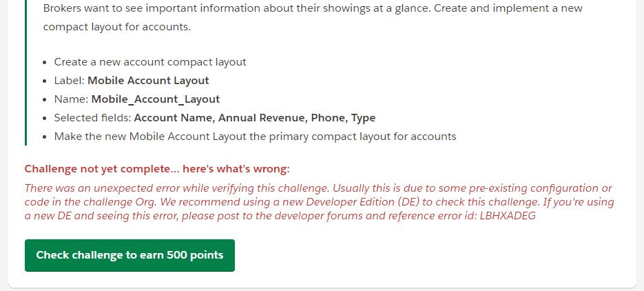Click the 'Challenge not yet complete' error heading
This screenshot has height=291, width=644.
point(157,169)
